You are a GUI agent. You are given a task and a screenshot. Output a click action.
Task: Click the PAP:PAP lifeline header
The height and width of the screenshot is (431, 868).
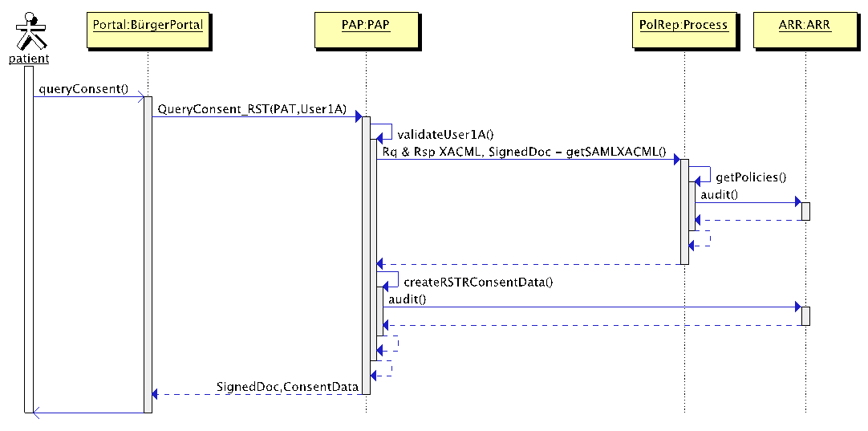366,26
